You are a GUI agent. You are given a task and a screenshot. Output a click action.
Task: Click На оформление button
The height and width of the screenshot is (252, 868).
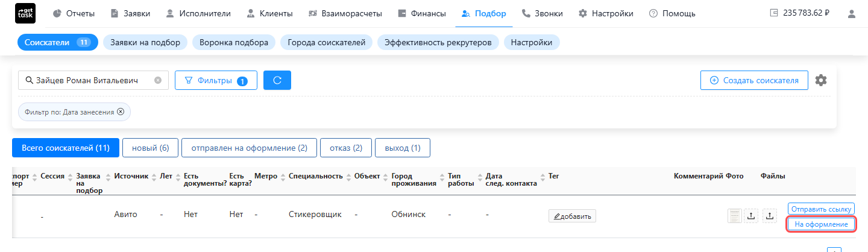tap(821, 224)
